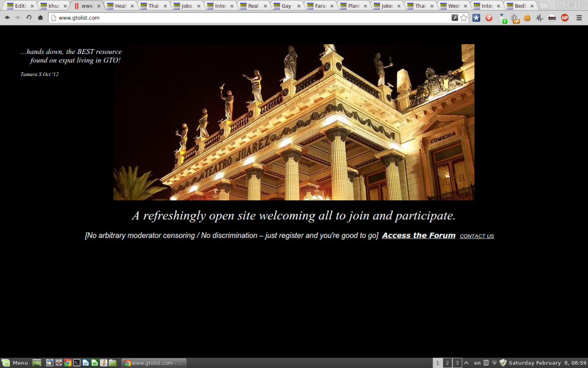Go back using browser back arrow

pyautogui.click(x=7, y=18)
